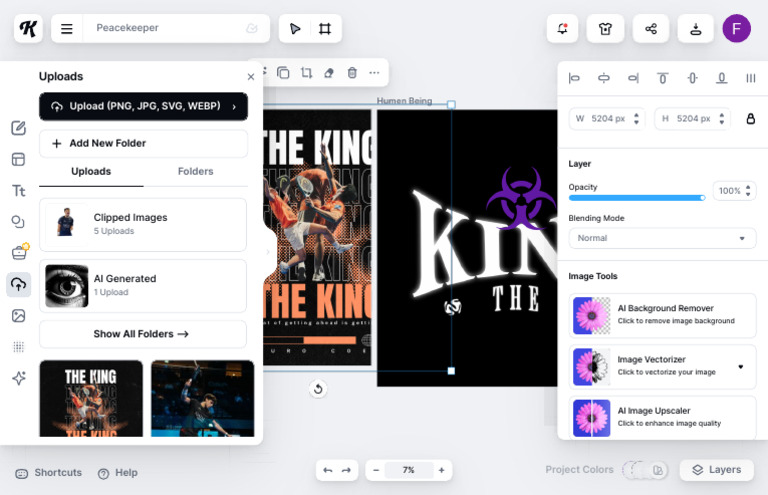Open the edit pencil sidebar icon

(x=19, y=128)
